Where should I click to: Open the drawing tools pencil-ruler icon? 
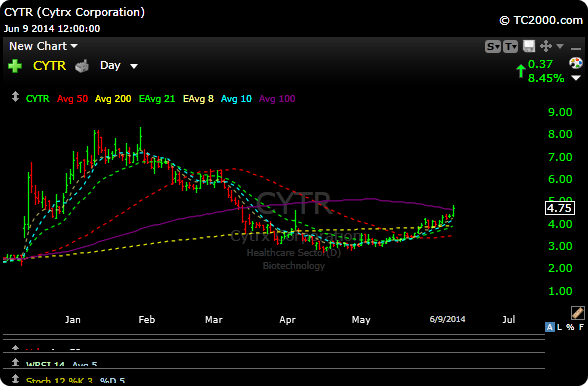[578, 313]
